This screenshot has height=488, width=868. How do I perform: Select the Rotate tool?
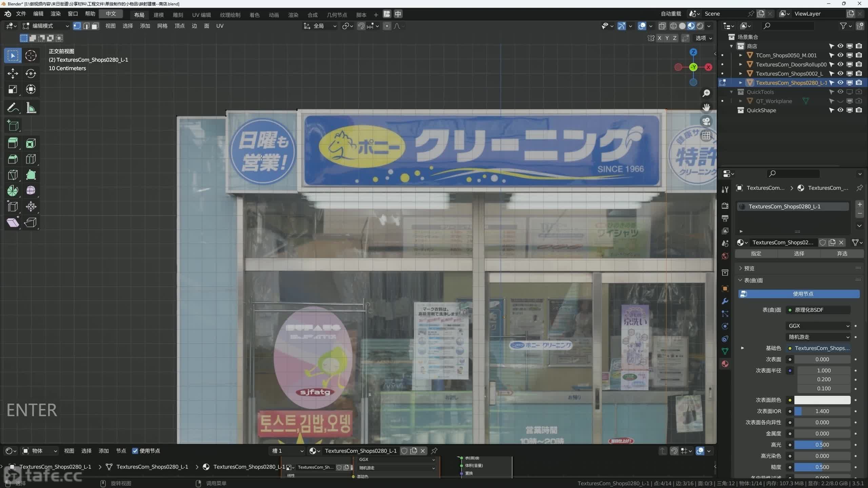pyautogui.click(x=31, y=74)
